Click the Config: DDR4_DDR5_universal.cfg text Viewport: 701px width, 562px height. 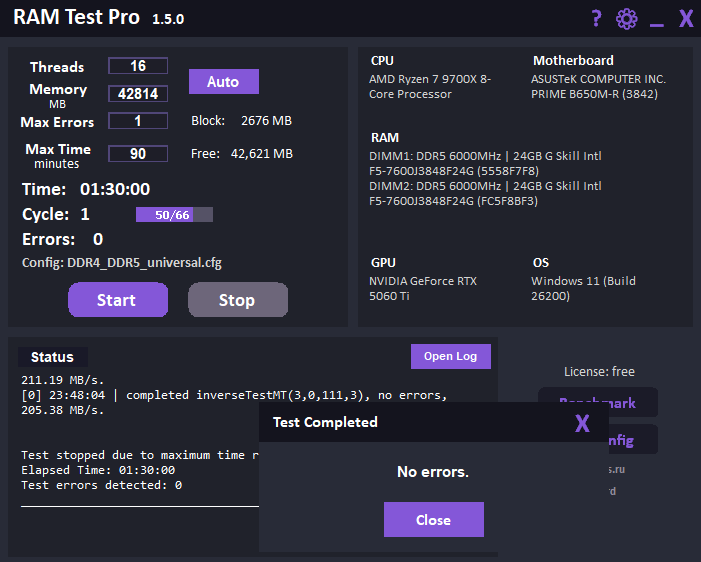122,262
